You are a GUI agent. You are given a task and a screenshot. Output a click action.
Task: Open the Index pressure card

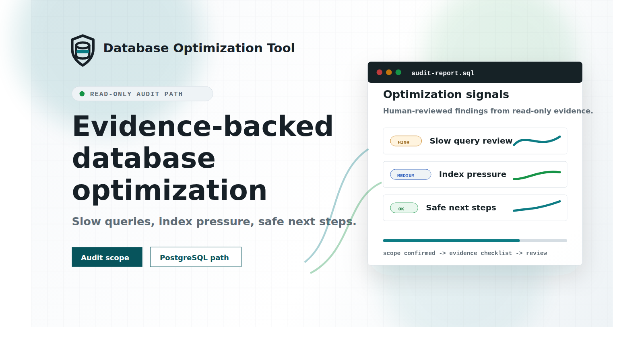tap(475, 175)
